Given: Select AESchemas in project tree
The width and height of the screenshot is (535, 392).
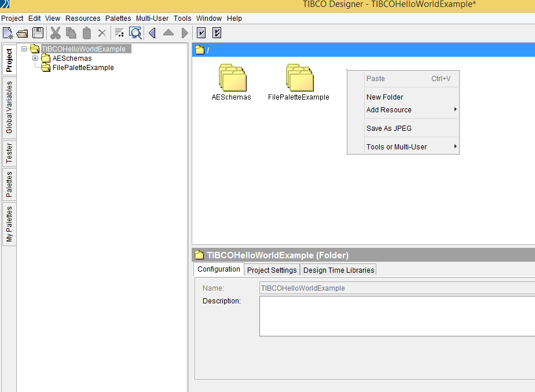Looking at the screenshot, I should 72,58.
